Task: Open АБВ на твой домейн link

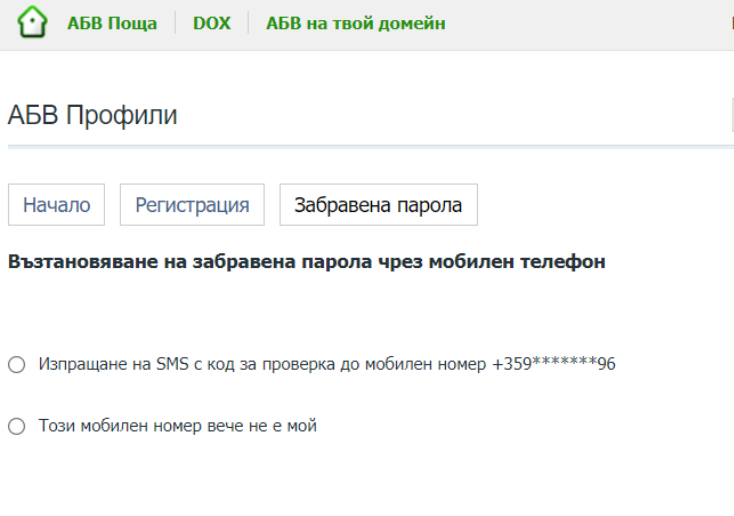Action: click(356, 23)
